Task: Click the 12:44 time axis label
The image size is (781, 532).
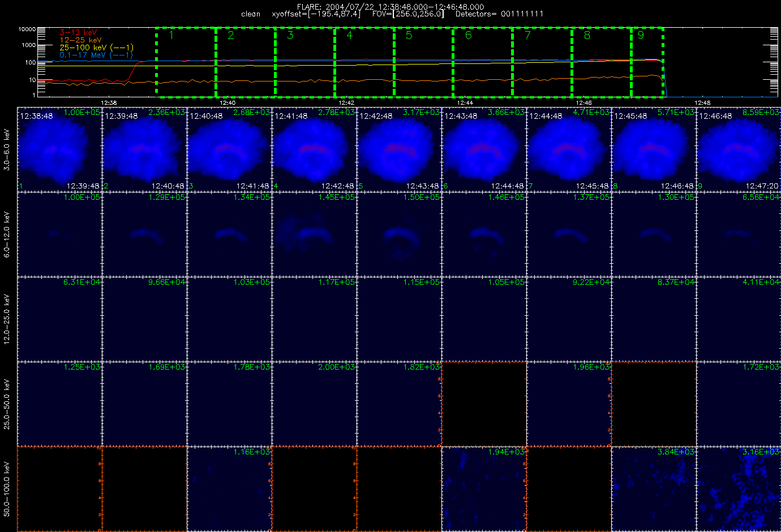Action: [465, 102]
